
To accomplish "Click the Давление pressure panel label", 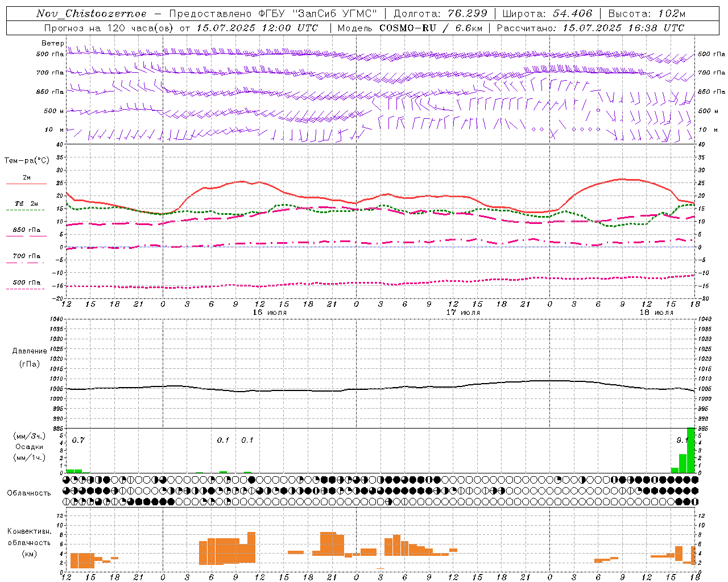I will [29, 351].
